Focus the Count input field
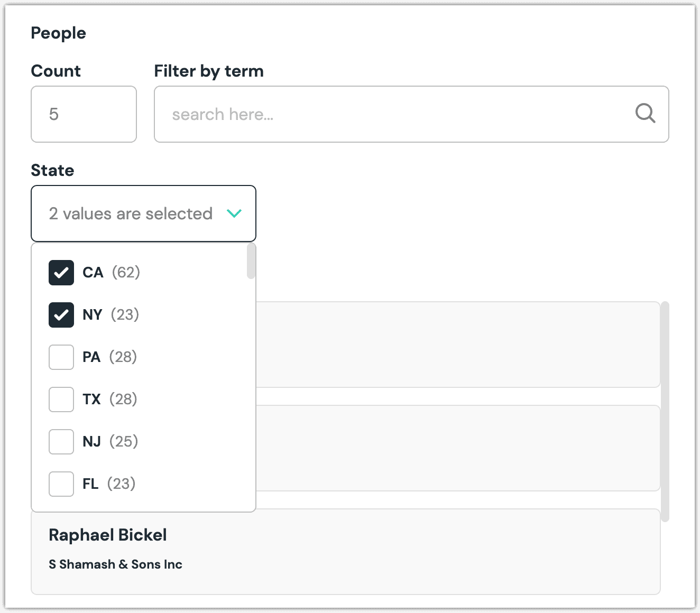The width and height of the screenshot is (700, 613). click(x=84, y=114)
